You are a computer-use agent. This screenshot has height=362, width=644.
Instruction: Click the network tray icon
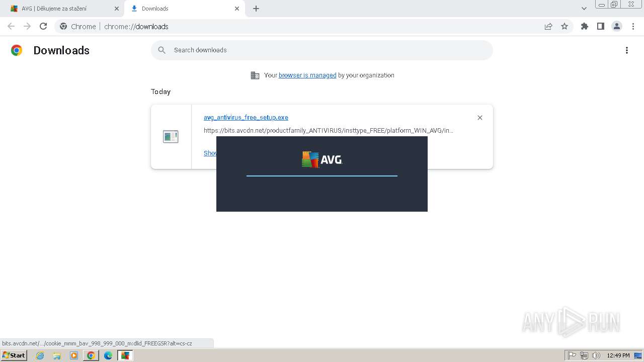(584, 355)
